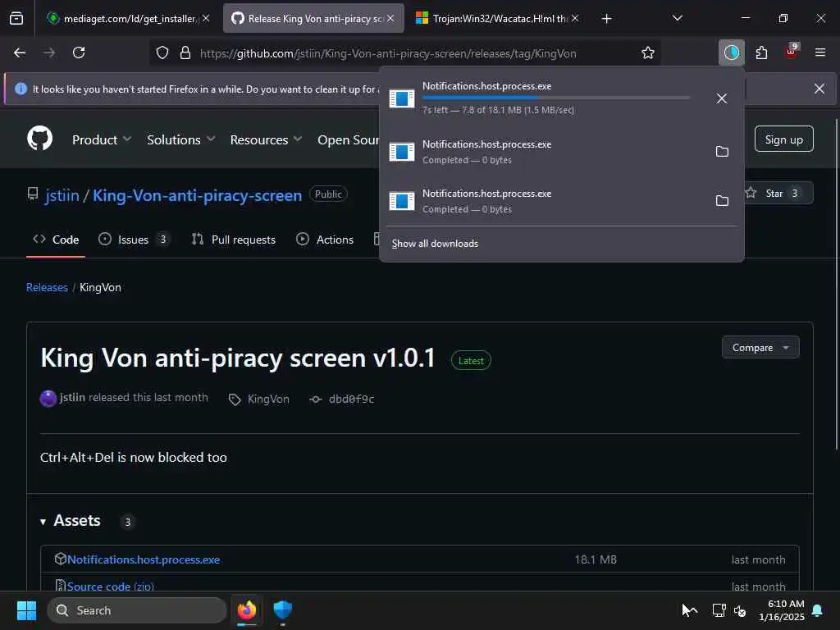
Task: Click Sign up button
Action: 783,139
